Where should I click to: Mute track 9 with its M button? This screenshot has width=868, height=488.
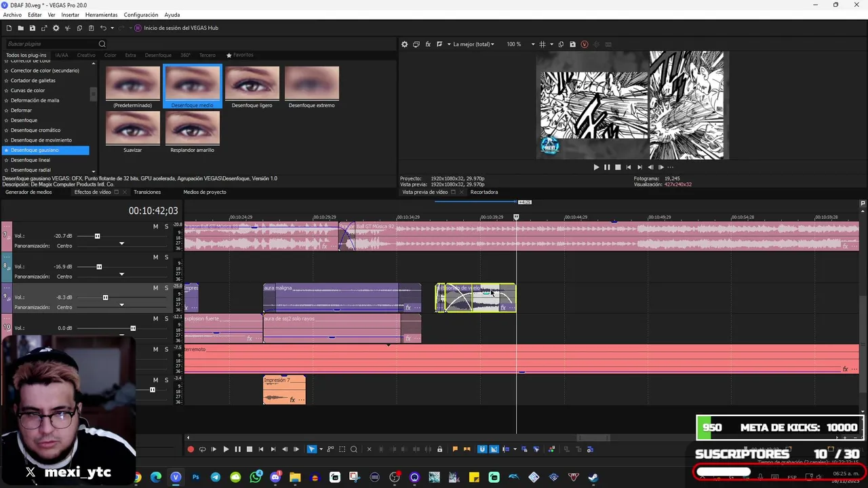pyautogui.click(x=155, y=287)
